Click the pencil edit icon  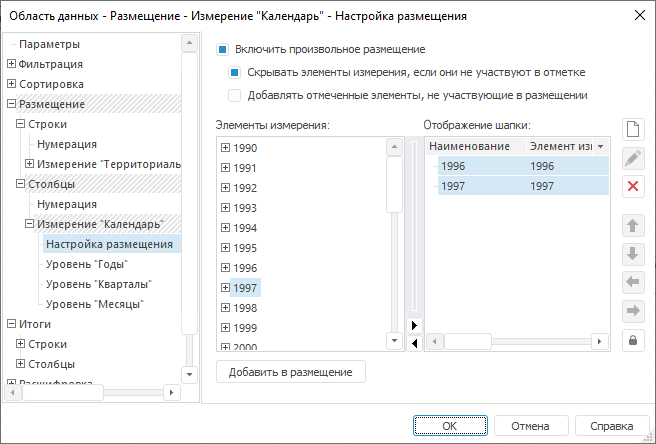click(x=632, y=158)
